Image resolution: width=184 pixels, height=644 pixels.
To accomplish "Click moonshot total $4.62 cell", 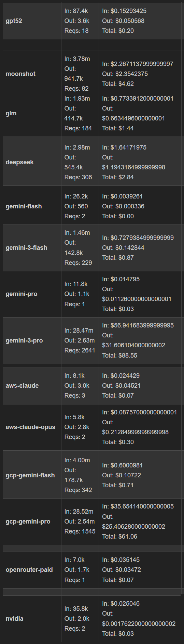I will click(118, 84).
